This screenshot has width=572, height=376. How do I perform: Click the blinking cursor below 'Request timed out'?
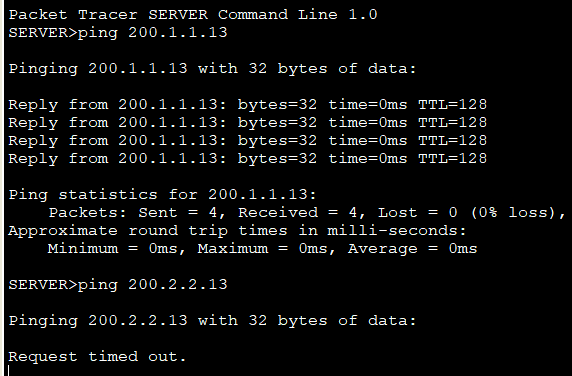(x=9, y=370)
